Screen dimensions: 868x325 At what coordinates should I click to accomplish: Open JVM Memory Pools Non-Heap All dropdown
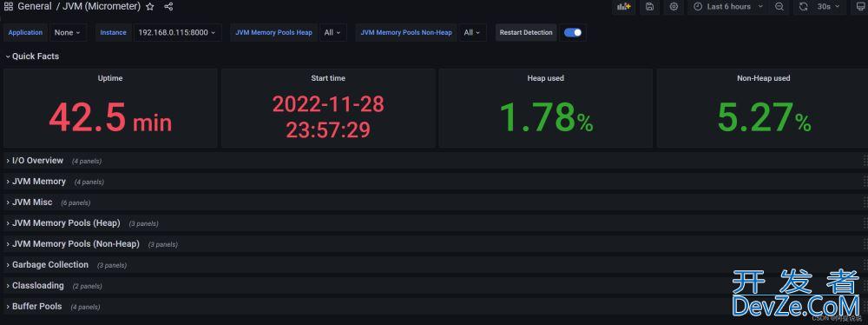tap(472, 32)
